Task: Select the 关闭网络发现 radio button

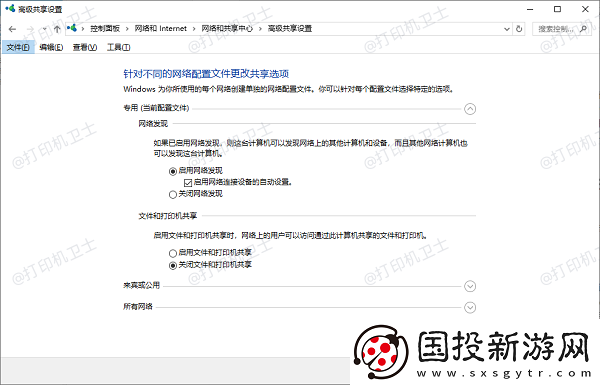Action: tap(173, 194)
